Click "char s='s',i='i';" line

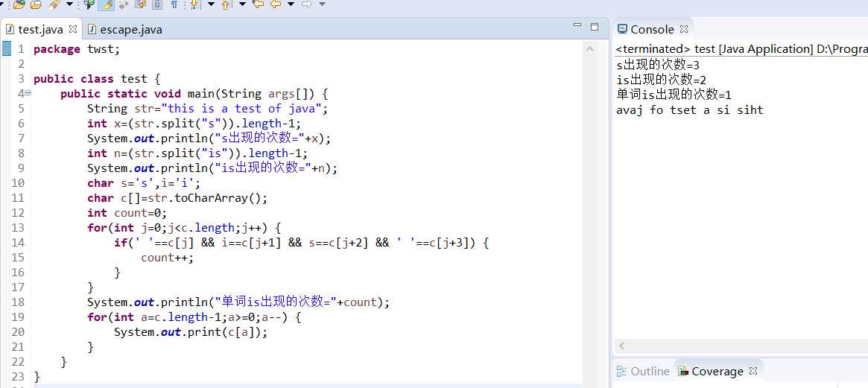(x=144, y=183)
